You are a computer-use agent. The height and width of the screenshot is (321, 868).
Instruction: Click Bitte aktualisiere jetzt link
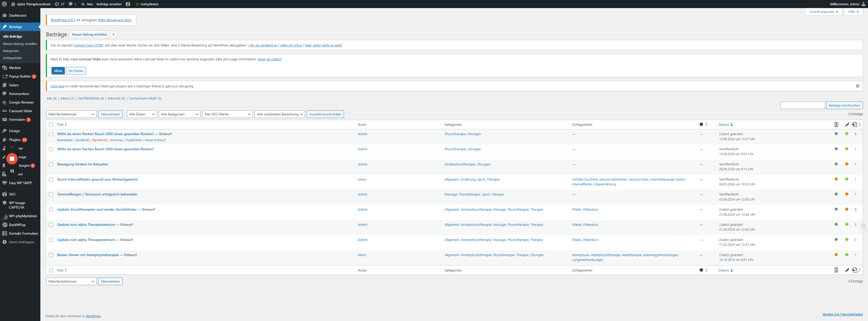click(115, 20)
